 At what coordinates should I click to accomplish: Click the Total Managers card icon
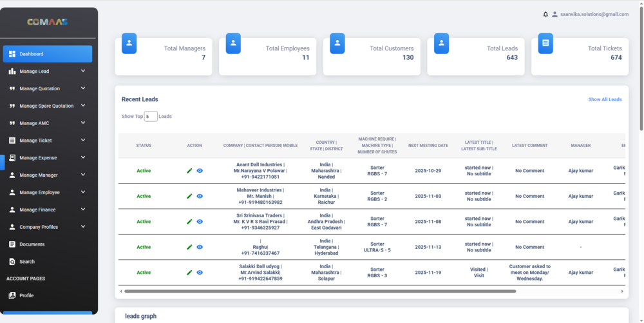click(x=129, y=43)
